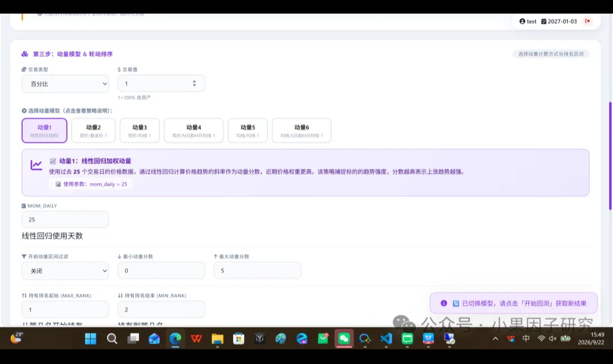Click the red logout icon near date
Viewport: 613px width, 364px height.
click(587, 21)
